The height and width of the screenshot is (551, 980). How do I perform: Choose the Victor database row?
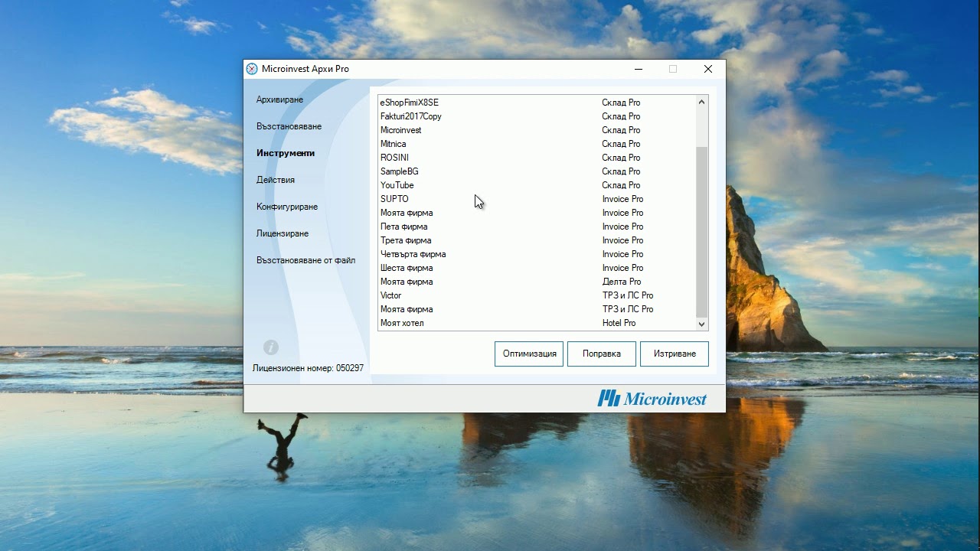click(537, 295)
